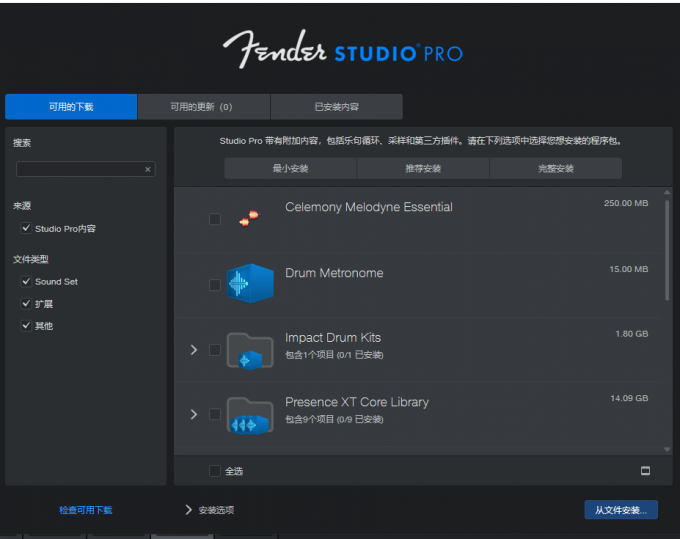
Task: Click the 包含9个项目 (0/9 已安装) subtitle
Action: click(x=334, y=419)
